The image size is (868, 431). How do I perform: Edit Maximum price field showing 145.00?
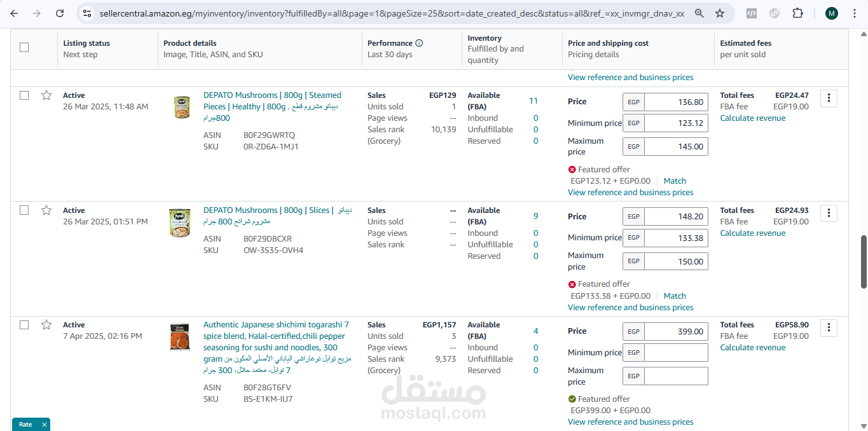point(676,146)
